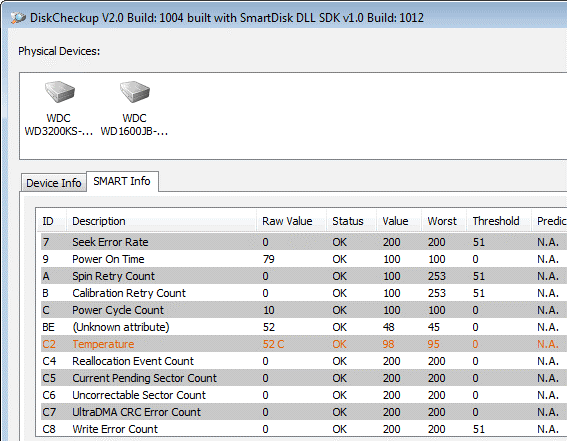The height and width of the screenshot is (441, 567).
Task: Select the (Unknown attribute) row
Action: point(304,327)
